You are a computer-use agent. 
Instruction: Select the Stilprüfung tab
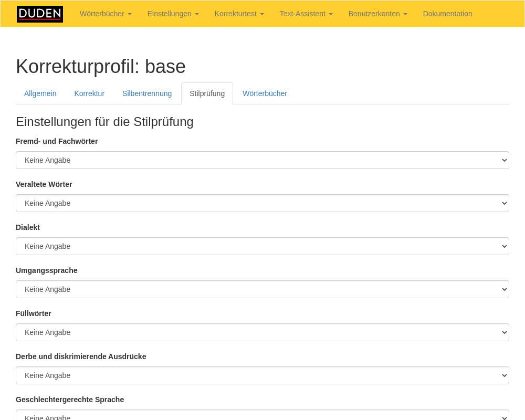click(x=207, y=93)
